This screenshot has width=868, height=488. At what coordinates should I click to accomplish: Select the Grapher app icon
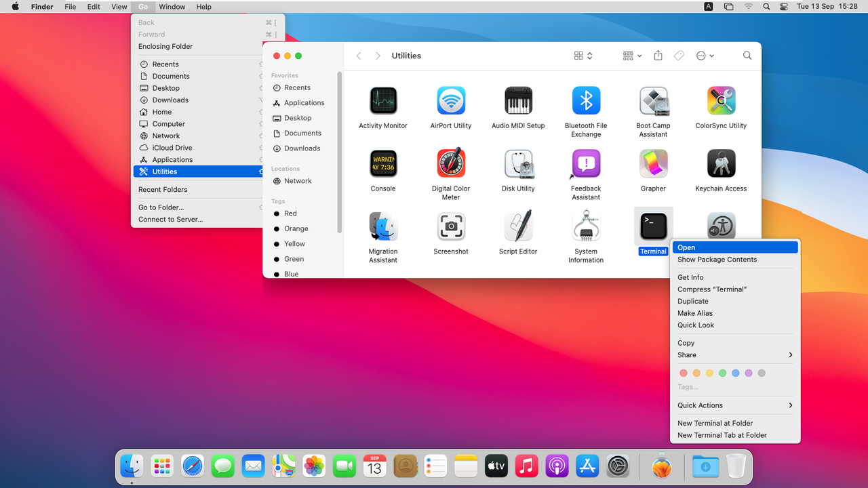653,164
